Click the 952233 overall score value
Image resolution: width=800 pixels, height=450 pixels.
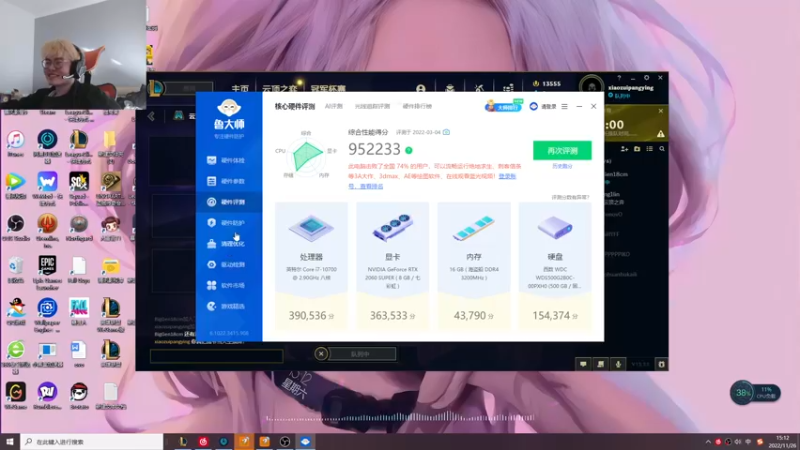tap(374, 149)
